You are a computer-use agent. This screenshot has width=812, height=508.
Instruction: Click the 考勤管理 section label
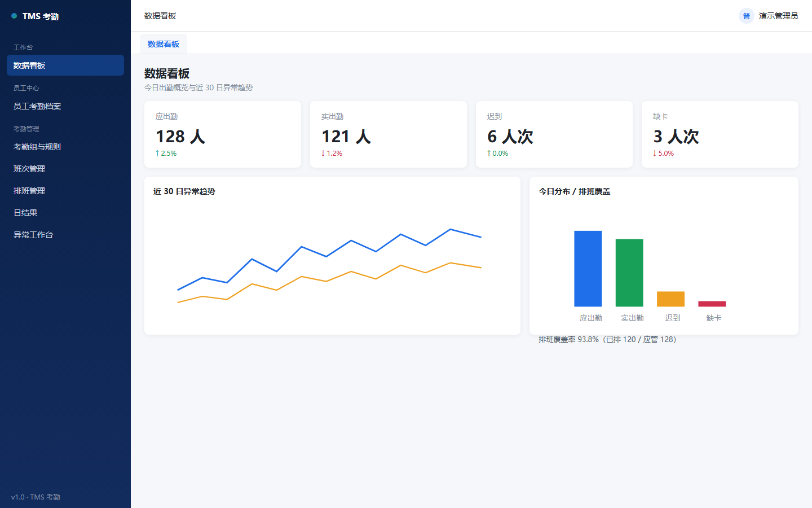[x=27, y=129]
